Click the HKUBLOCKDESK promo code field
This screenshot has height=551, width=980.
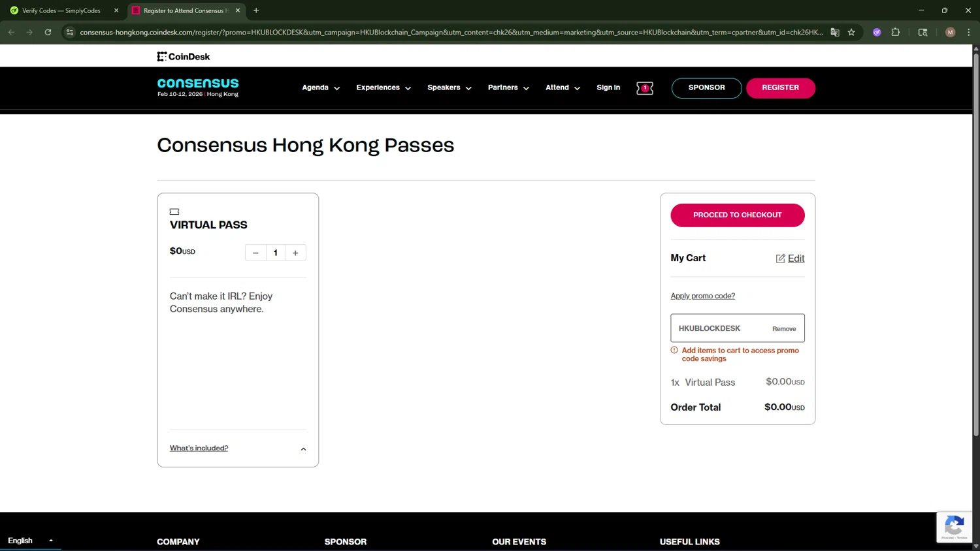(x=738, y=328)
